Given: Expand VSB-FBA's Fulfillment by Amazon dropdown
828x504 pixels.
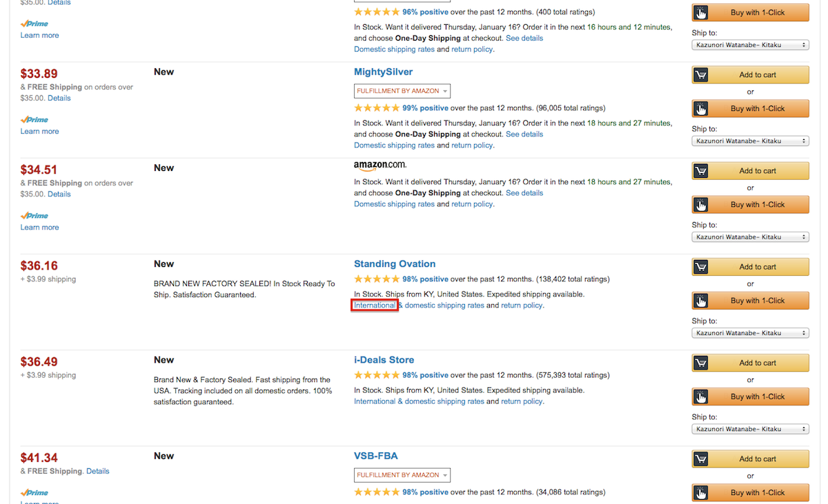Looking at the screenshot, I should coord(402,475).
